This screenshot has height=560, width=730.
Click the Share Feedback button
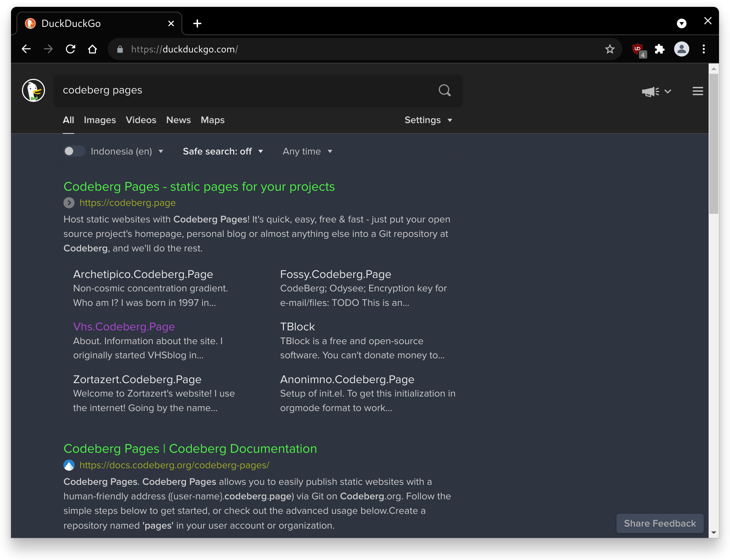coord(660,523)
